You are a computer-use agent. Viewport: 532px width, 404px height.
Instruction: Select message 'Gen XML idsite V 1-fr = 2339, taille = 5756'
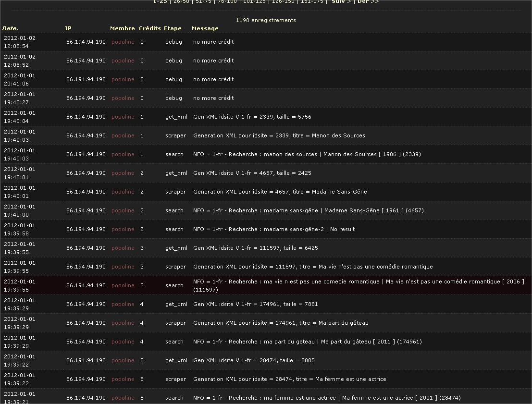pos(252,117)
